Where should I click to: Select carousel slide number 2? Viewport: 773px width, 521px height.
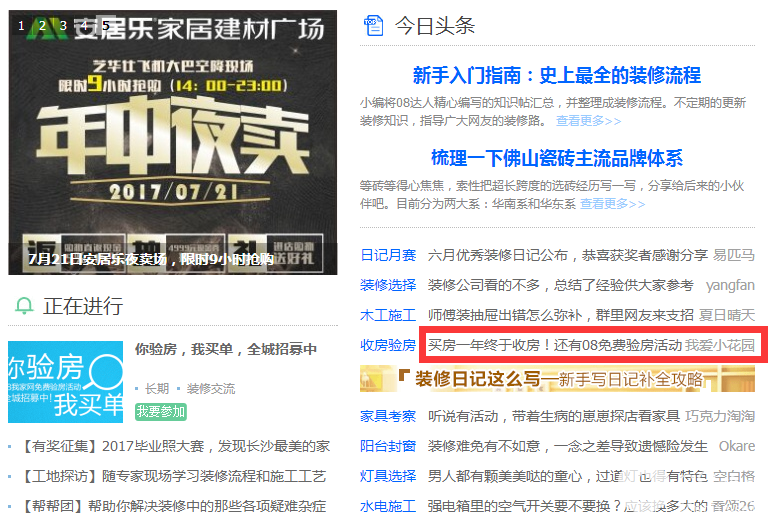[x=42, y=26]
